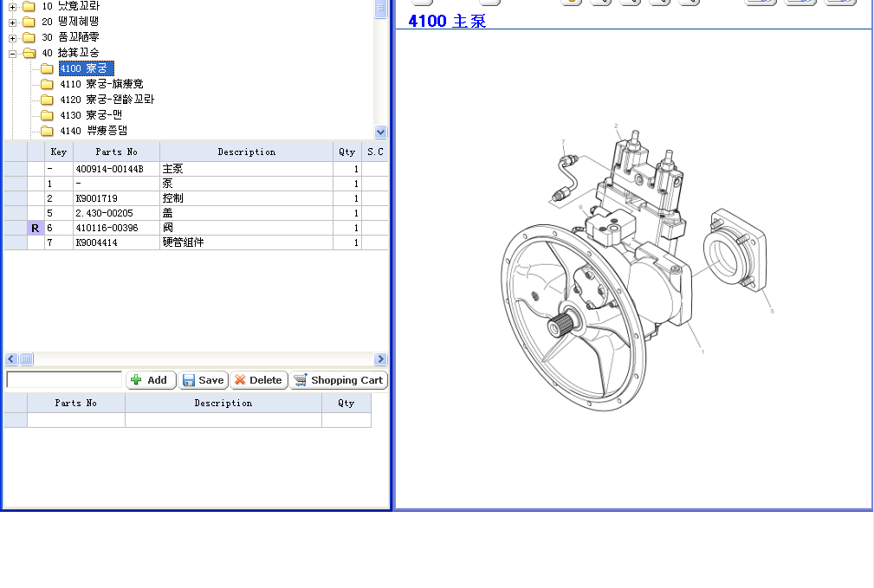Click the open folder icon for group 40
874x588 pixels.
(29, 53)
